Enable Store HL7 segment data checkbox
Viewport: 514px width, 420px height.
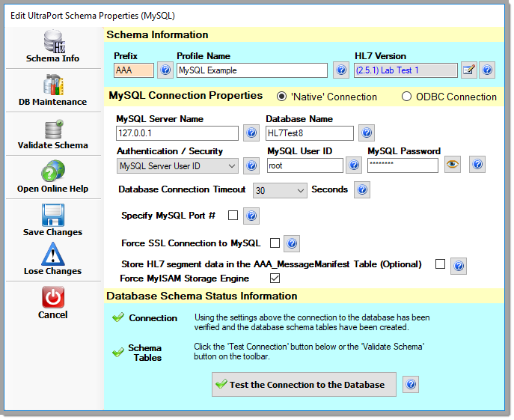440,264
